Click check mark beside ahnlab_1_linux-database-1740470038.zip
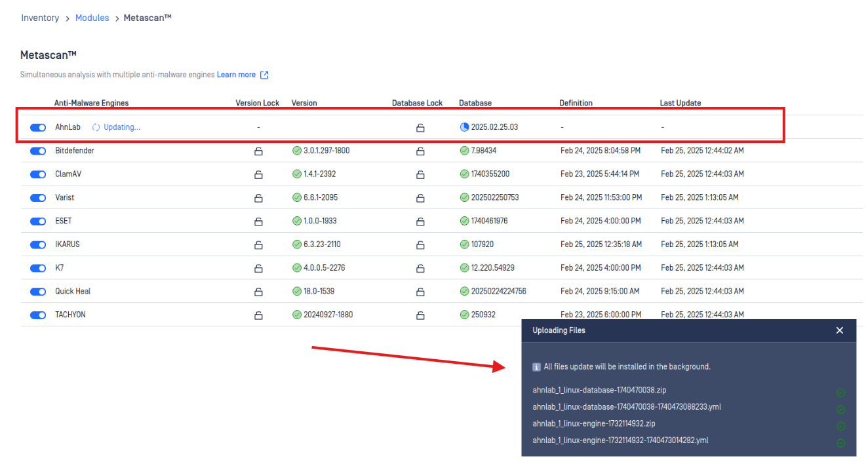This screenshot has width=868, height=466. coord(840,393)
